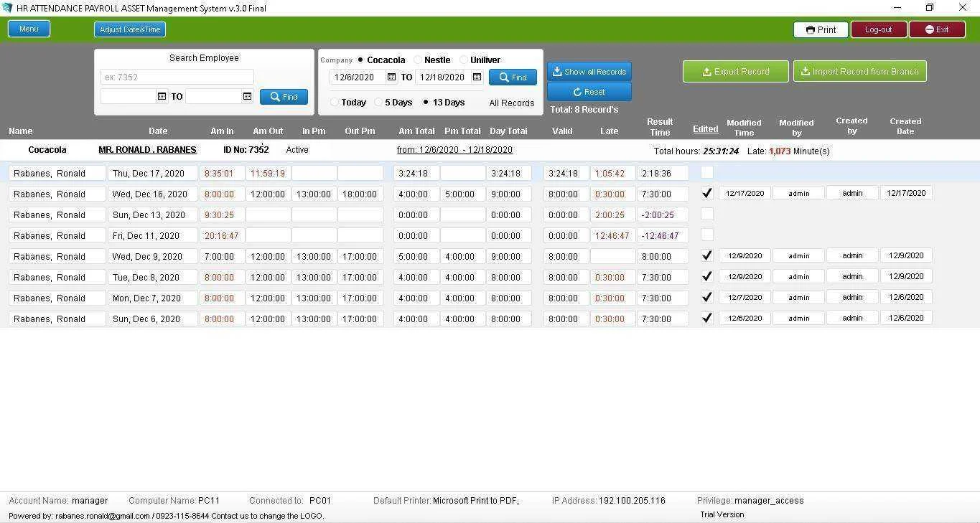Viewport: 980px width, 523px height.
Task: Click Pm Total 5:00:00 cell
Action: click(462, 194)
